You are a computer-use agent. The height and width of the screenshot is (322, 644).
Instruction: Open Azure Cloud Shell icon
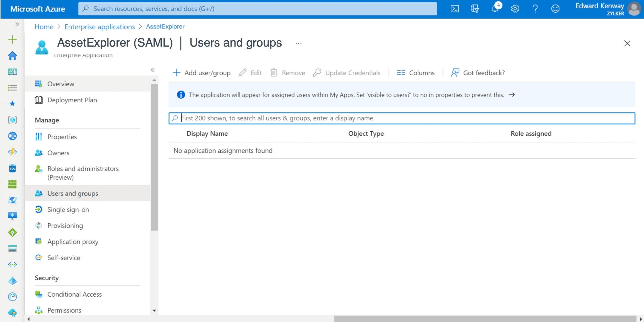455,9
